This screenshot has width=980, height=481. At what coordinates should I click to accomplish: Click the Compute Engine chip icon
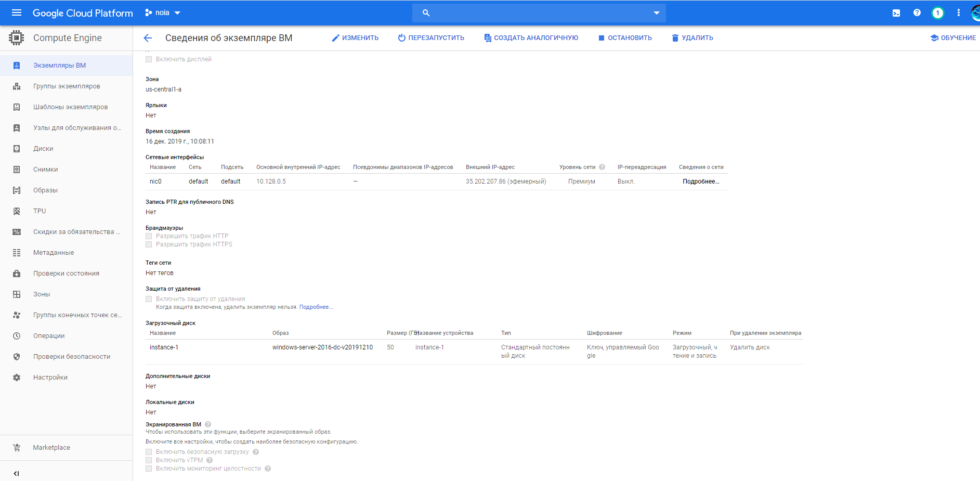17,38
